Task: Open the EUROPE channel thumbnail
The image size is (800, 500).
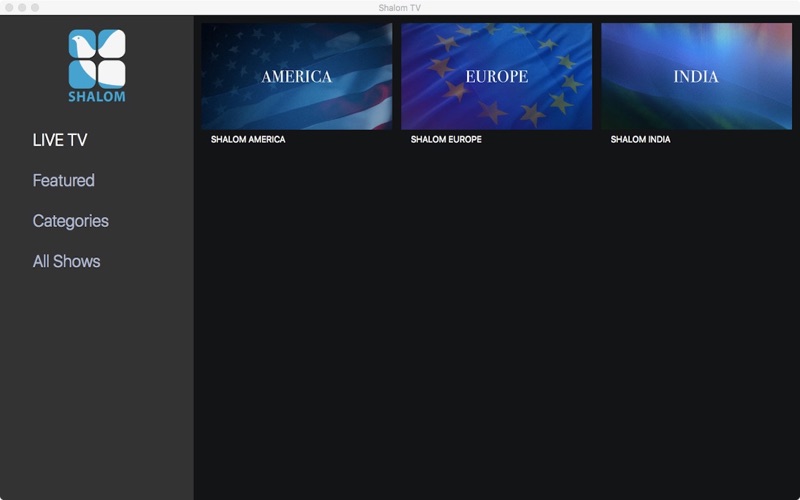Action: 496,76
